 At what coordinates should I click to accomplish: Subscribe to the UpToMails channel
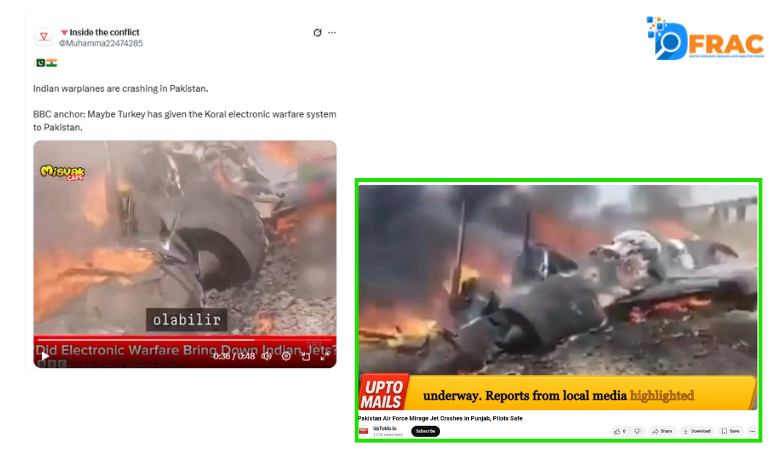[x=425, y=431]
